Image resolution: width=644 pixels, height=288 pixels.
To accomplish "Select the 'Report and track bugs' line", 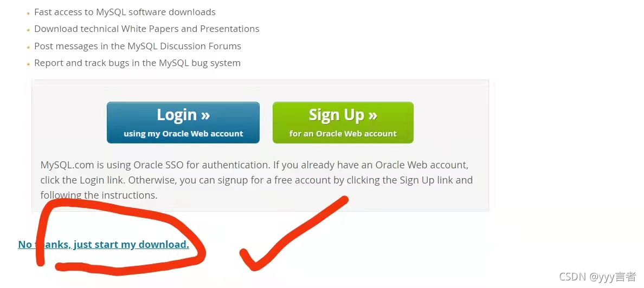I will tap(137, 63).
